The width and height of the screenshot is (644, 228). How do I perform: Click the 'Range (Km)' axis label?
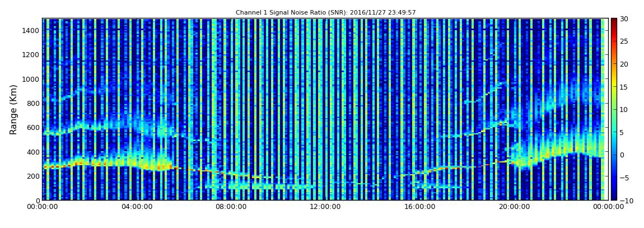(13, 110)
